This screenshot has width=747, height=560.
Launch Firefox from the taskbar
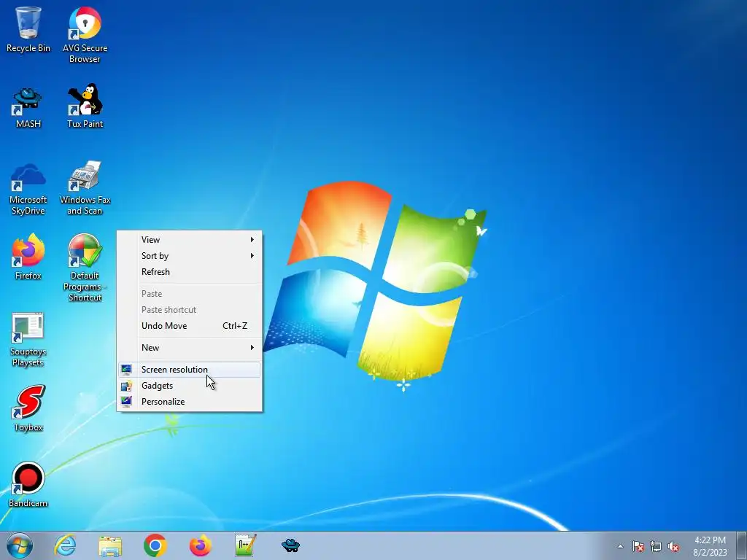(200, 545)
